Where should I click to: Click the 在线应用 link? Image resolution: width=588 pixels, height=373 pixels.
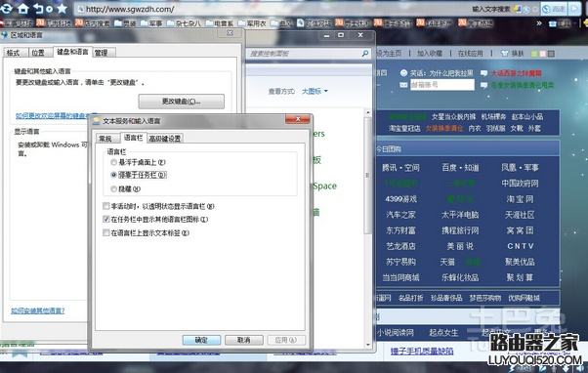(471, 54)
